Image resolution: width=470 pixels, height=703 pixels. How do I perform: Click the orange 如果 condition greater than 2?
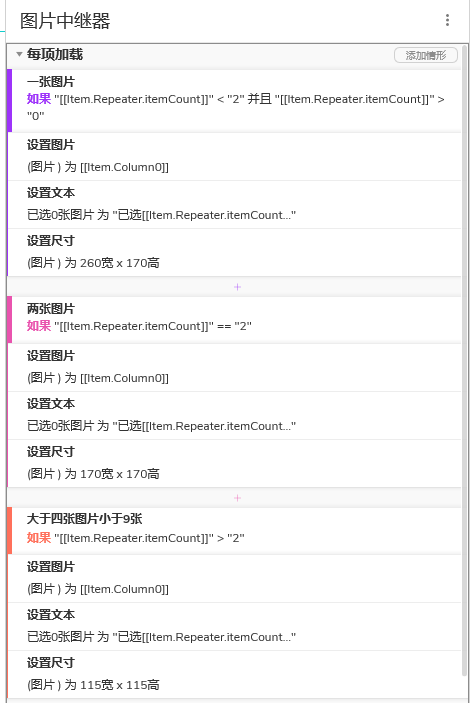39,538
